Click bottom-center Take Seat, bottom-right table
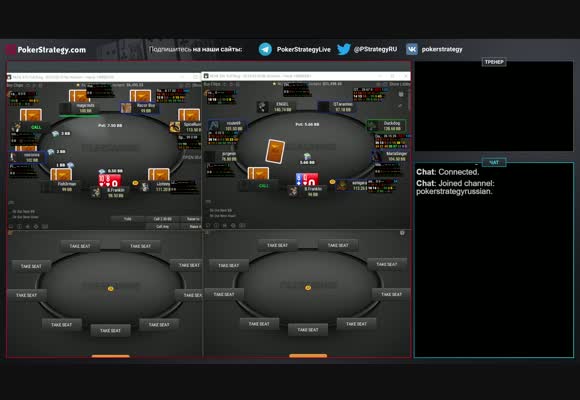Image resolution: width=580 pixels, height=400 pixels. coord(308,330)
